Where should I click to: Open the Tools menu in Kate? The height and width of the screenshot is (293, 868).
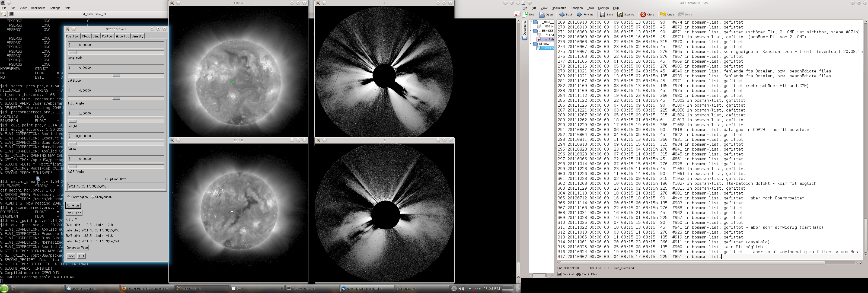pyautogui.click(x=590, y=8)
